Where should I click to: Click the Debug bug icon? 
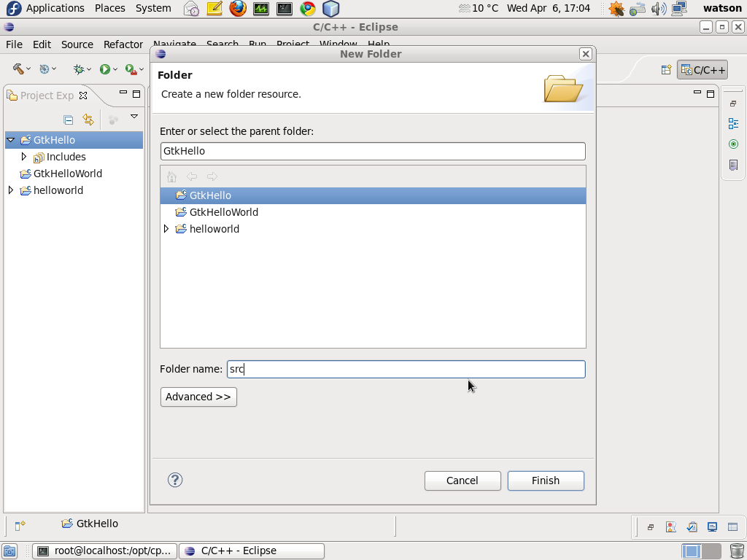pos(79,69)
